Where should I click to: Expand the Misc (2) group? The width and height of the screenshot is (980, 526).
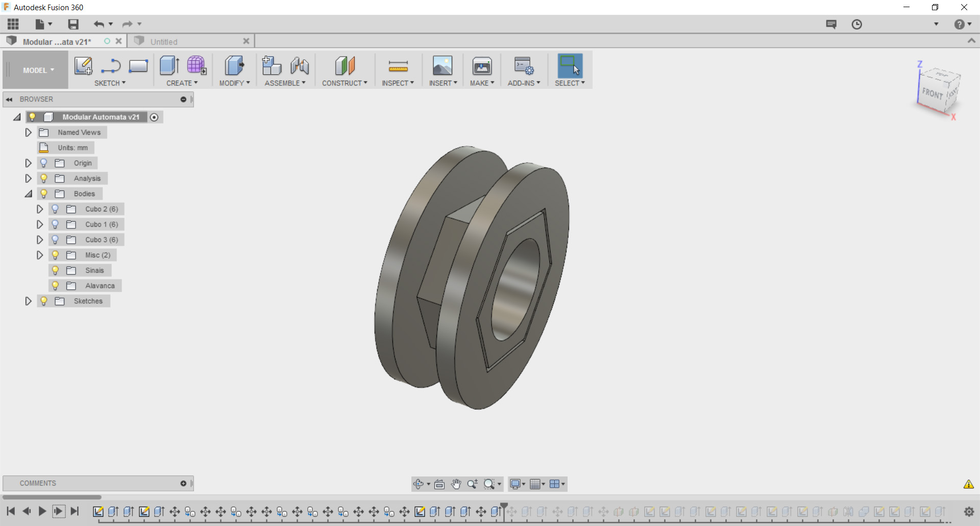[x=40, y=255]
